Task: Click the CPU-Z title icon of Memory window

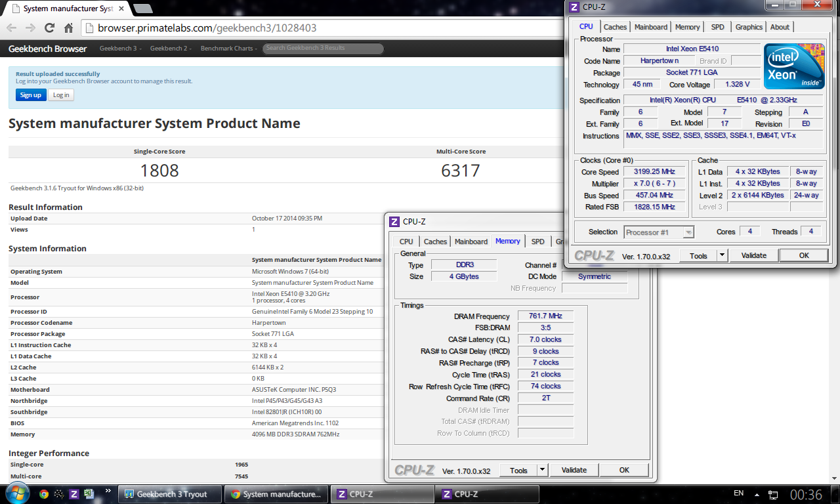Action: (394, 222)
